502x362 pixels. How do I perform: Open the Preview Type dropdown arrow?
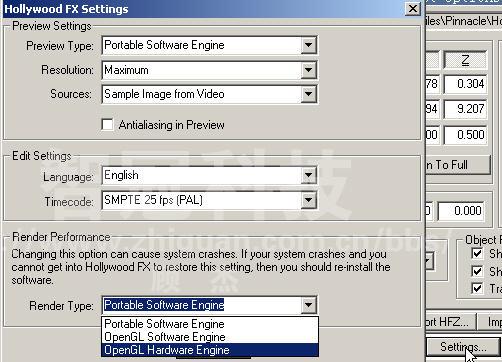click(308, 45)
